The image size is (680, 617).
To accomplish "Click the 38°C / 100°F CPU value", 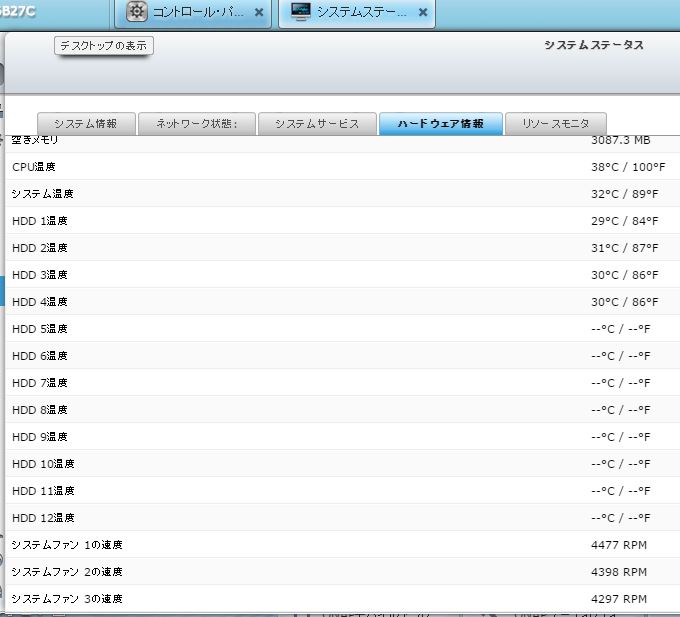I will tap(628, 167).
